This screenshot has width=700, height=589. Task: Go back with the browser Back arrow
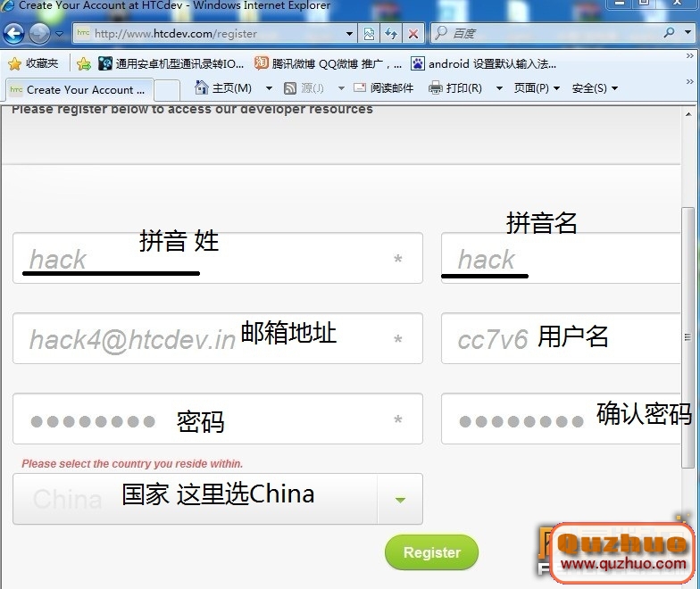14,34
